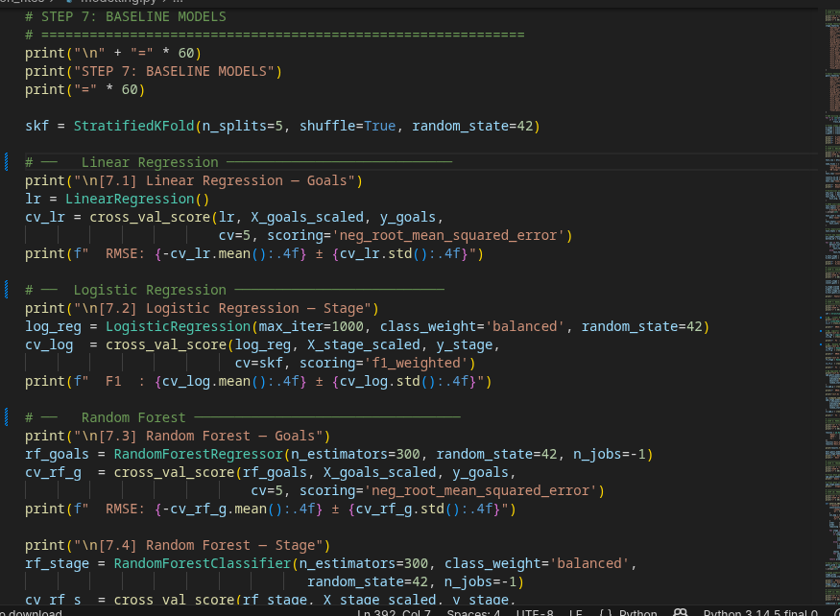Select the Python 3.14.5 interpreter entry
The image size is (840, 616).
760,613
